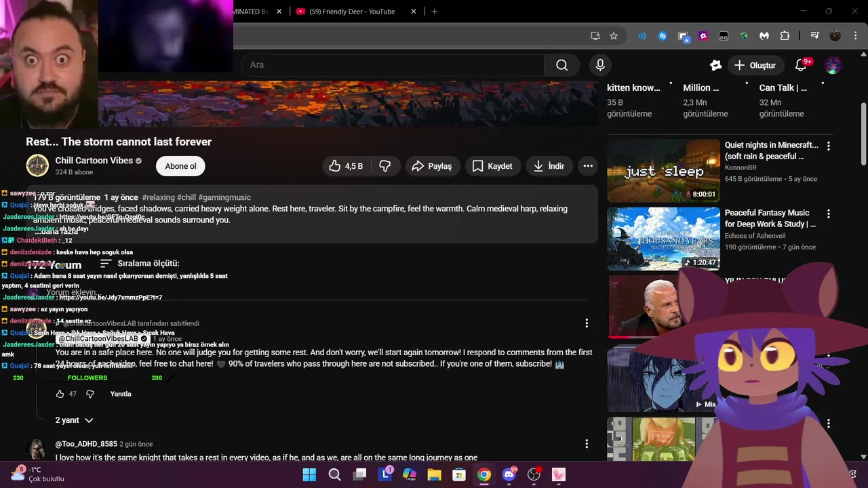Screen dimensions: 868x488
Task: Save video using the Kaydet button
Action: (493, 166)
